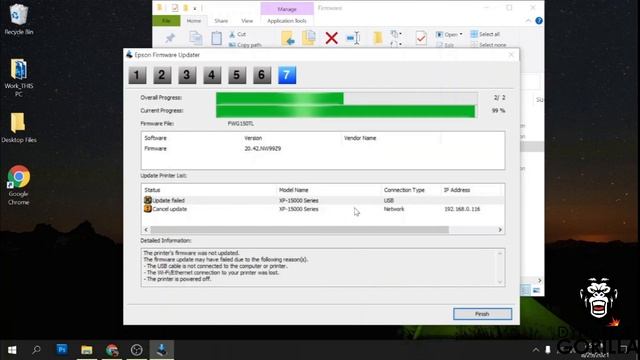The height and width of the screenshot is (360, 640).
Task: Click the Pin to Quick access icon
Action: [170, 38]
